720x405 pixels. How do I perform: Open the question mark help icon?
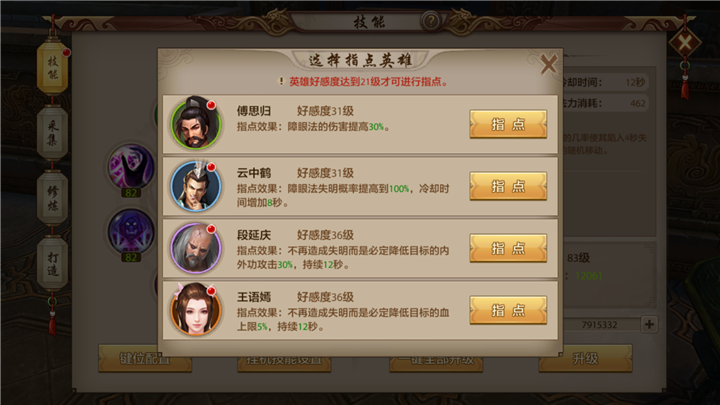tap(431, 21)
